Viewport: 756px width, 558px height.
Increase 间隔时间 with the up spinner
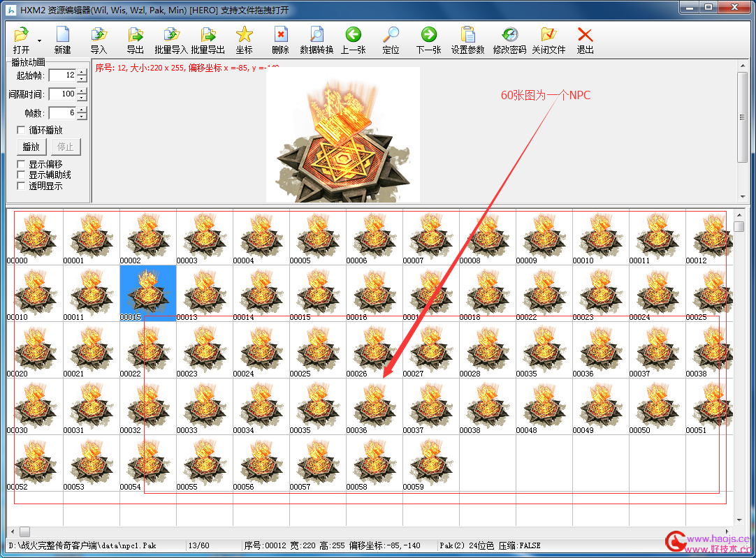coord(82,91)
